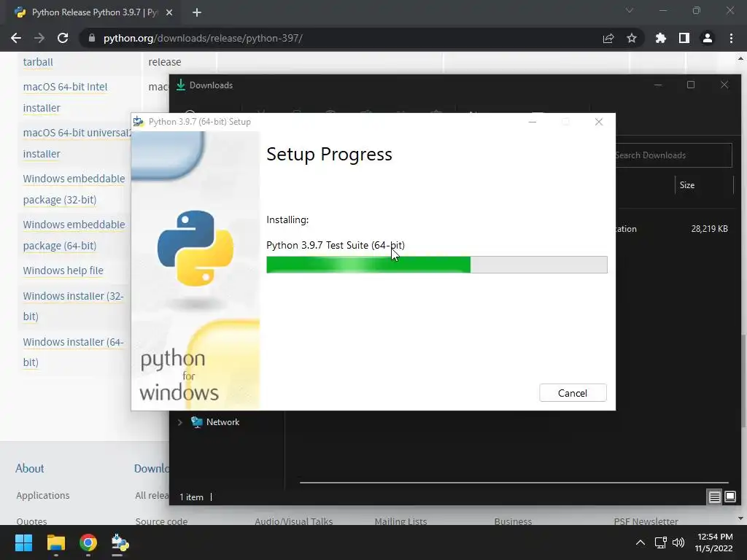Open macOS 64-bit universal2 installer link
Screen dimensions: 747x560
(x=76, y=143)
